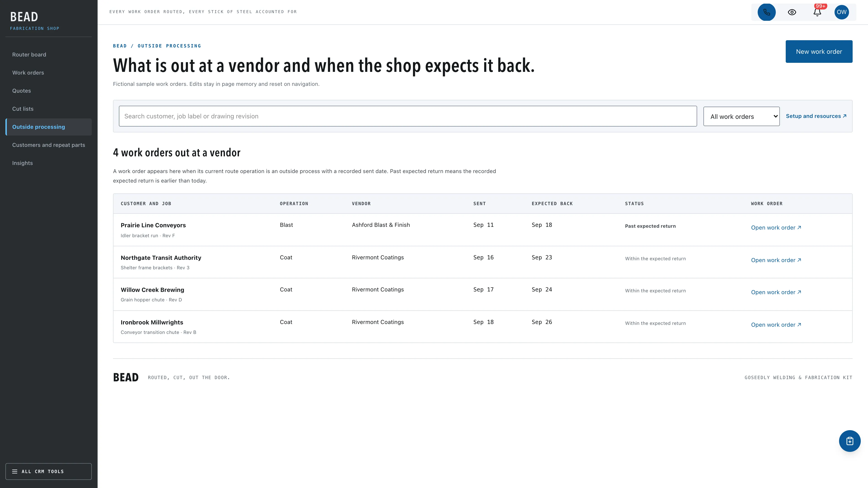The width and height of the screenshot is (868, 488).
Task: Open work order for Northgate Transit Authority
Action: point(776,260)
